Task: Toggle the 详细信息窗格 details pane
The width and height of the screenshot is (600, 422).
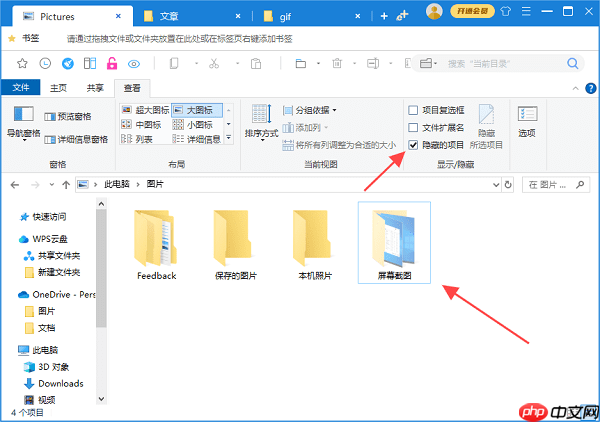Action: tap(76, 140)
